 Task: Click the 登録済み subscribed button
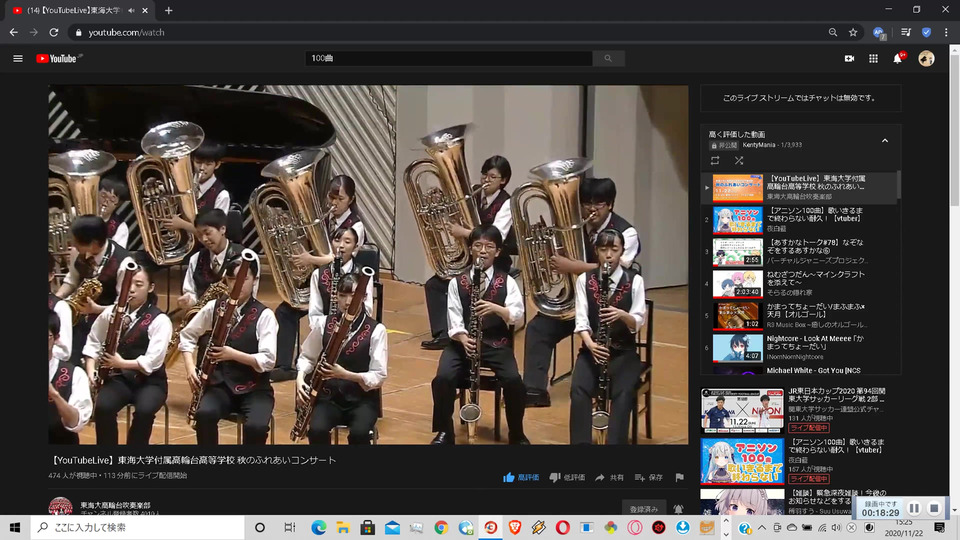pyautogui.click(x=643, y=509)
